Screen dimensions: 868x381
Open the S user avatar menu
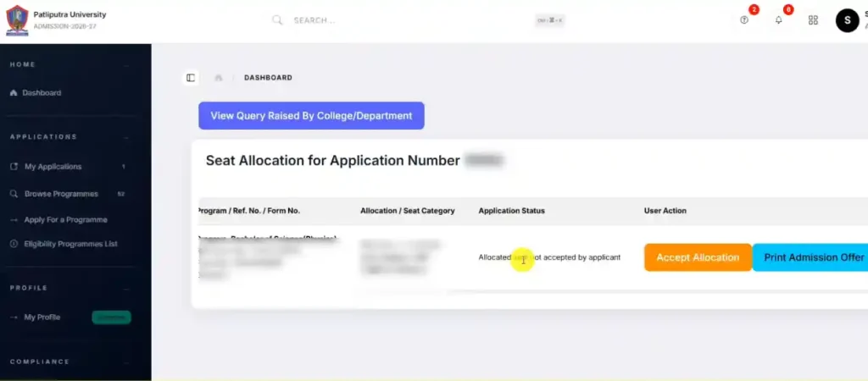[x=847, y=20]
